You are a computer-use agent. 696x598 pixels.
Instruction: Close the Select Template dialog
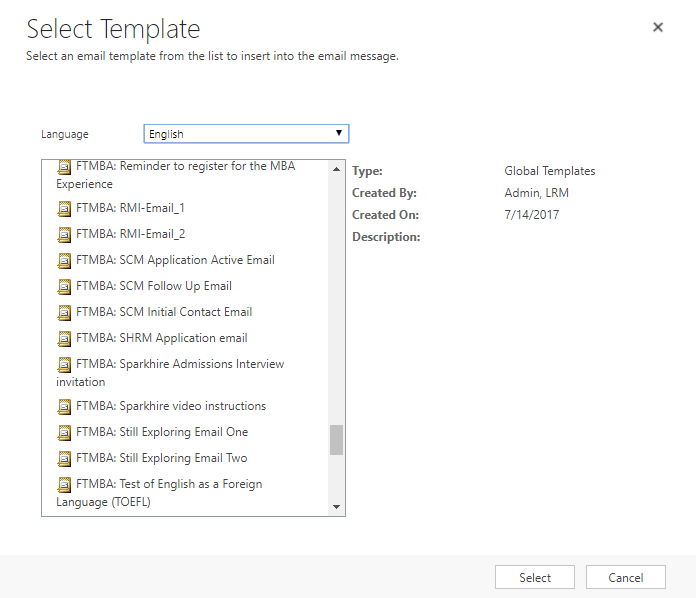pos(658,28)
